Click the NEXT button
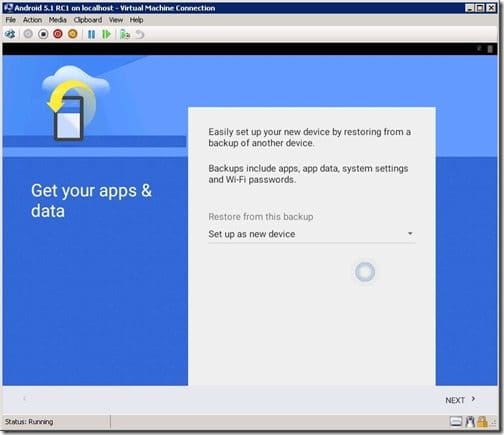Screen dimensions: 504x435 click(x=460, y=400)
